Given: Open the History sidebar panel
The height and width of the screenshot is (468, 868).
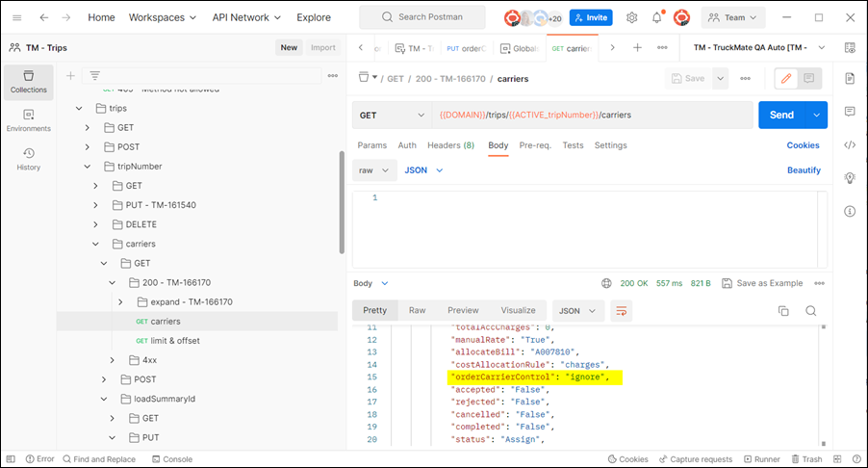Looking at the screenshot, I should click(x=28, y=158).
